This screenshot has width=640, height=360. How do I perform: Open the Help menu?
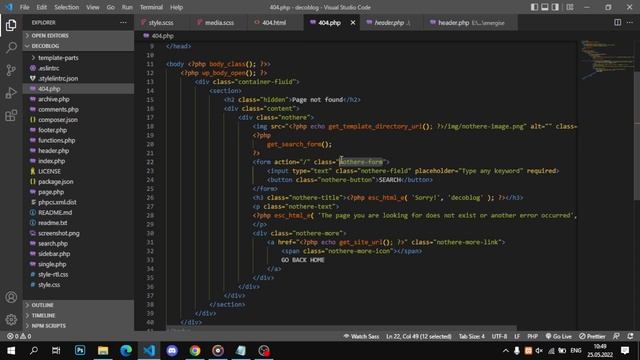pyautogui.click(x=176, y=7)
